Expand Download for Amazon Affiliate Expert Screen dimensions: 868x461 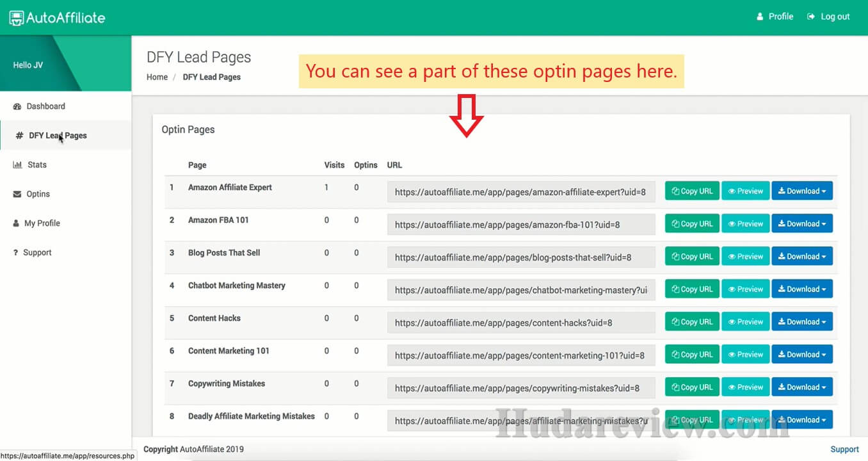tap(802, 191)
